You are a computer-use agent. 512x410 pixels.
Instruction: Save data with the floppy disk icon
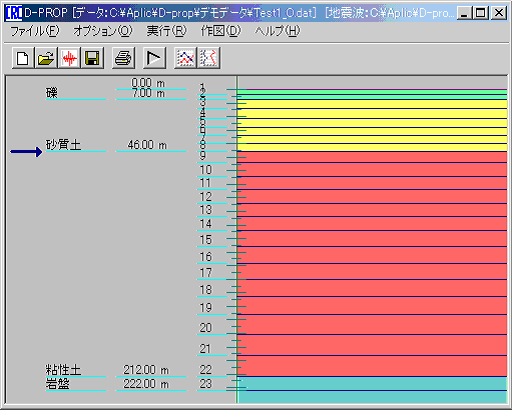click(92, 58)
